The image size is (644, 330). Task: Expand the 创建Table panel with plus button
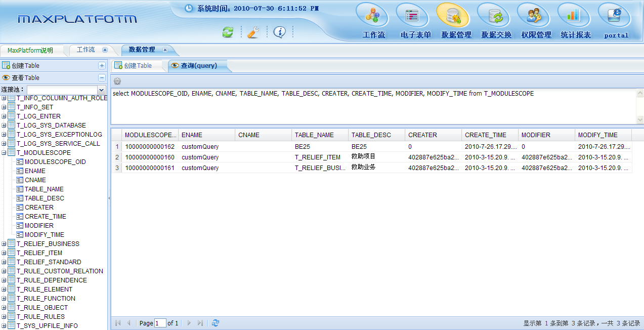tap(102, 66)
